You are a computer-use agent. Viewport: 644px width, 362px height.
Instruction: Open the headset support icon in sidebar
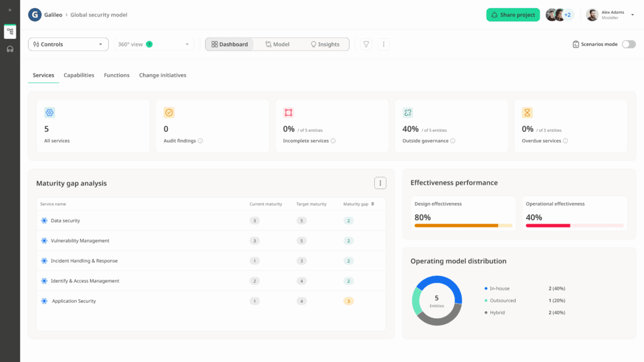(x=10, y=49)
